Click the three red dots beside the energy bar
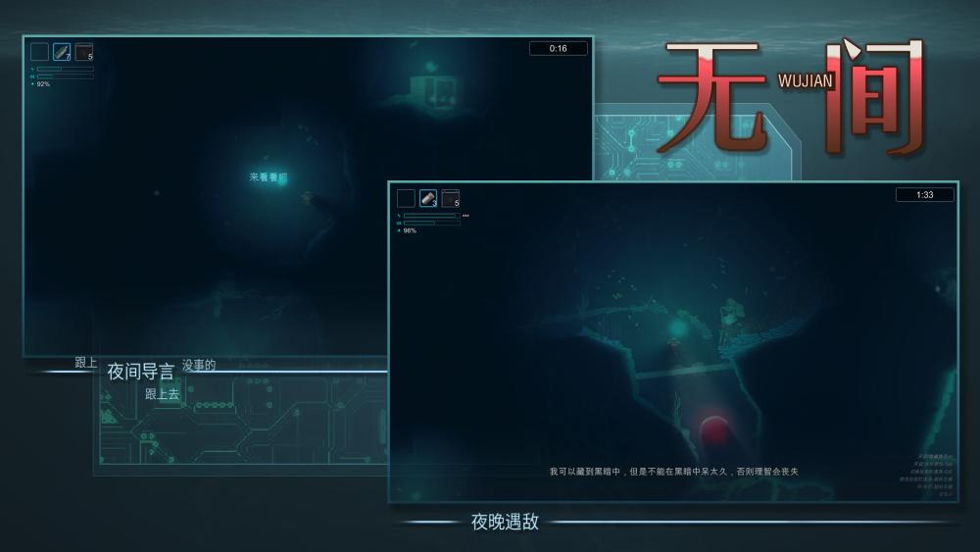 [465, 216]
